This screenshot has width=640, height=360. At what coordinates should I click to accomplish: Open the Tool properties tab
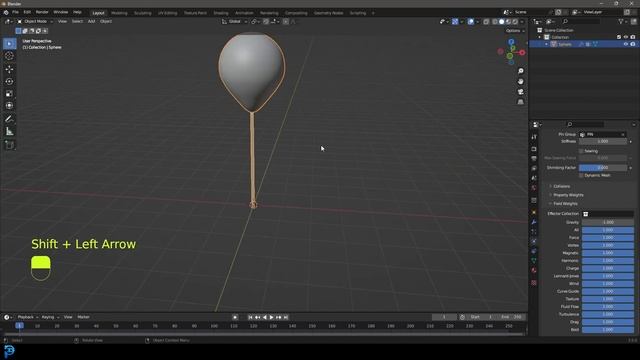(534, 137)
